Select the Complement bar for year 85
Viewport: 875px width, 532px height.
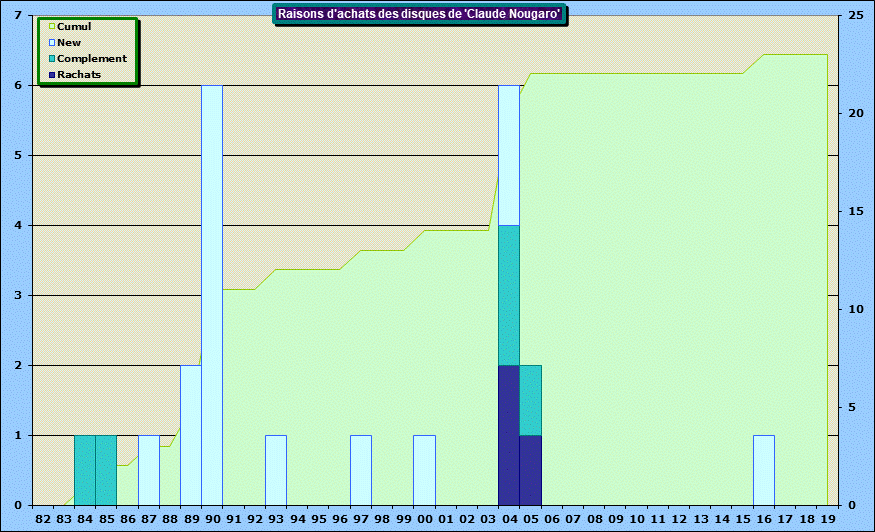coord(106,470)
